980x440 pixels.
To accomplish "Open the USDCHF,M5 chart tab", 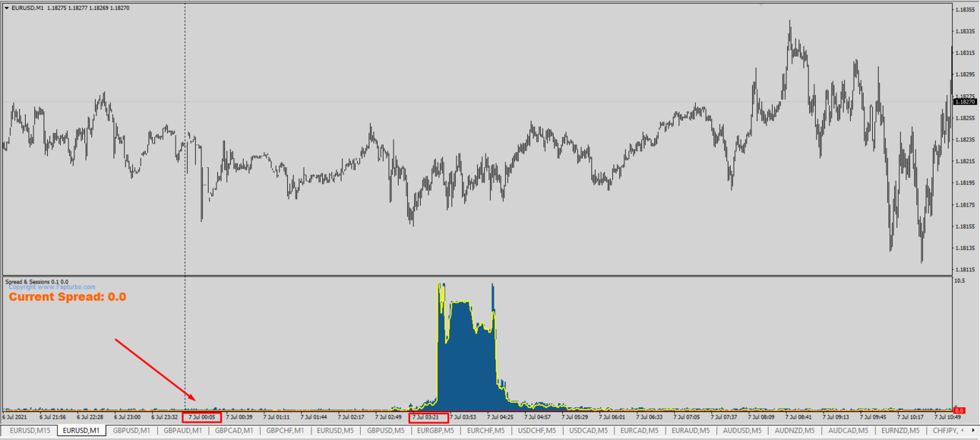I will (537, 431).
